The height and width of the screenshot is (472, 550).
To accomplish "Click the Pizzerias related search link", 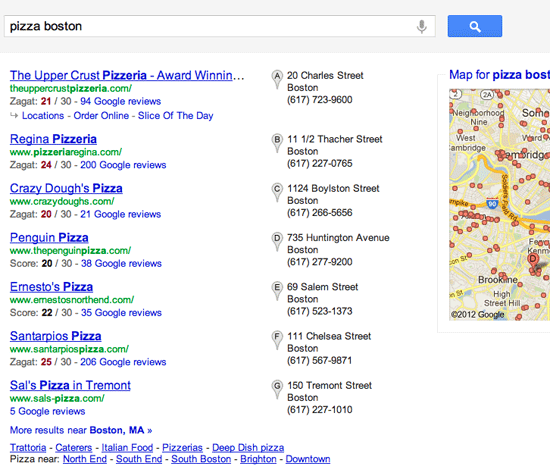I will pyautogui.click(x=182, y=448).
